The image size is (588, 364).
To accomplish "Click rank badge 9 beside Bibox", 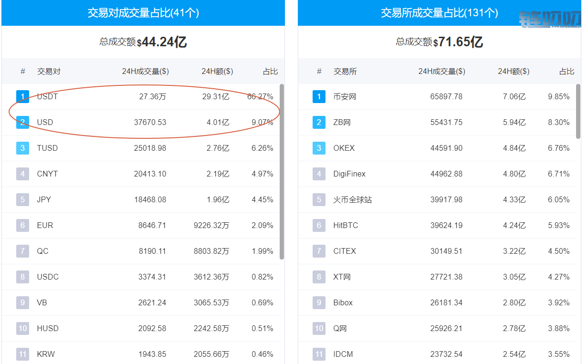I will tap(319, 302).
